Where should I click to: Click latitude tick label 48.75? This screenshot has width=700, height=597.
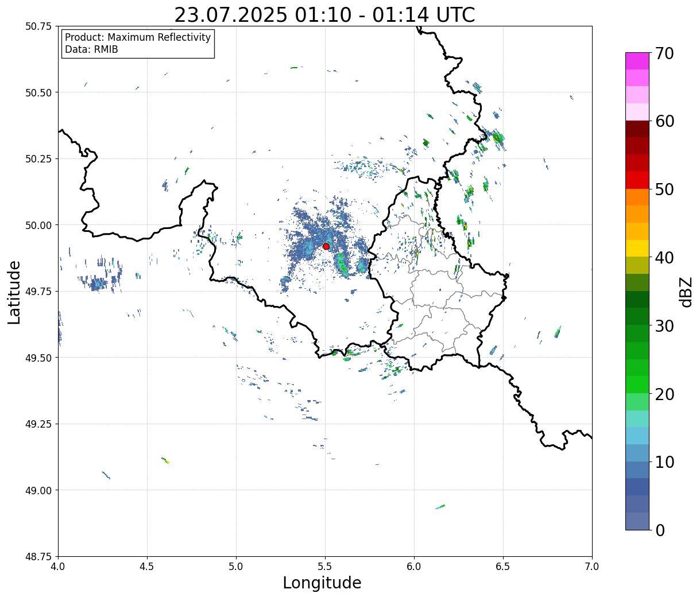(x=38, y=557)
